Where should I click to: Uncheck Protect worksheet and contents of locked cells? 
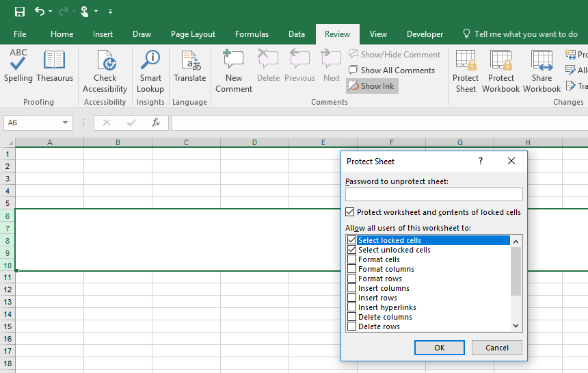pos(351,212)
